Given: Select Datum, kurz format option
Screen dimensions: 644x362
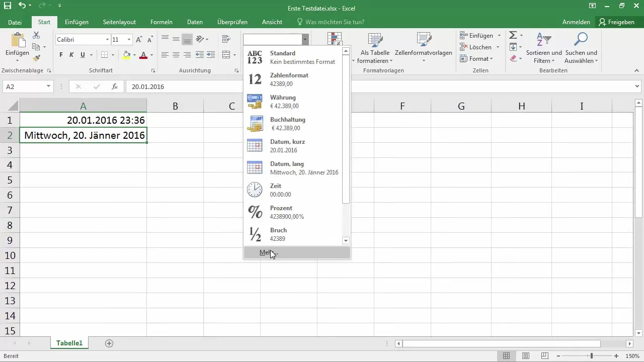Looking at the screenshot, I should click(x=293, y=146).
